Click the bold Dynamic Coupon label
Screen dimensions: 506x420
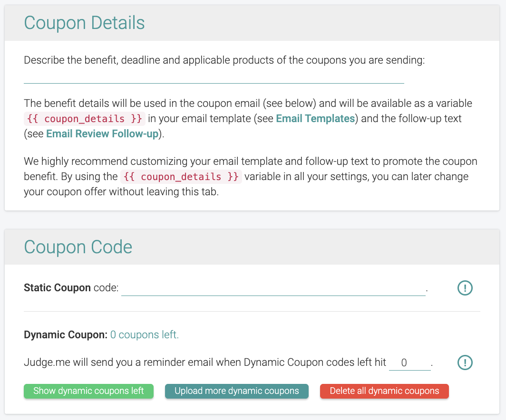pyautogui.click(x=66, y=335)
